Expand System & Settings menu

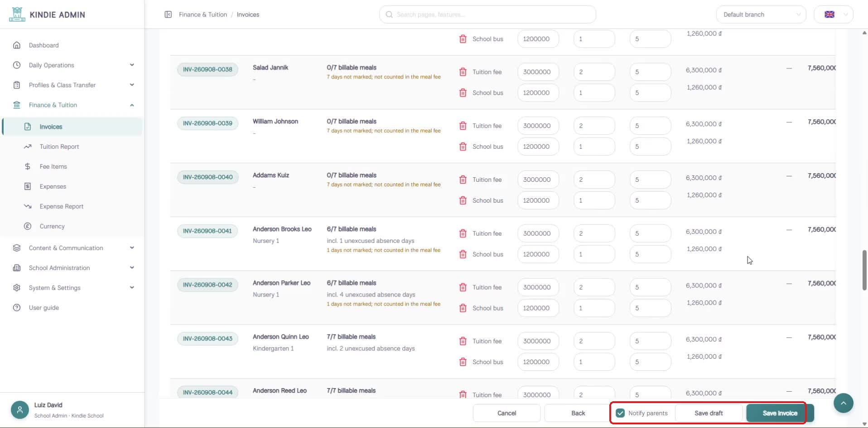tap(72, 287)
